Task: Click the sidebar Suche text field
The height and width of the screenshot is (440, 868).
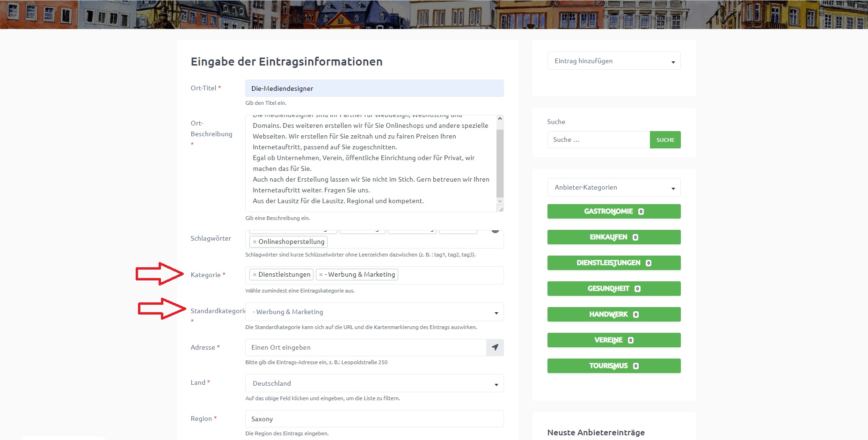Action: [598, 140]
